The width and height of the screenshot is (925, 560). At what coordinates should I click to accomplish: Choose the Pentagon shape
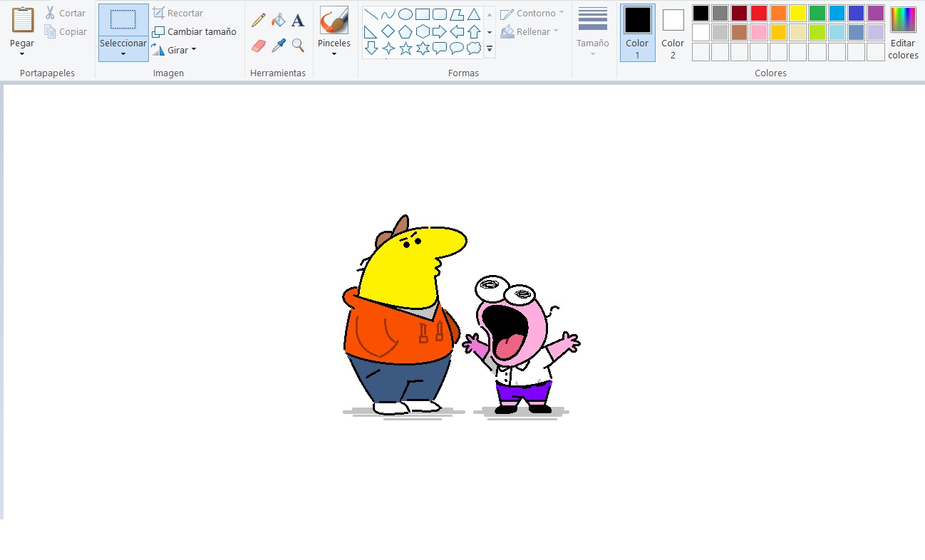coord(405,31)
